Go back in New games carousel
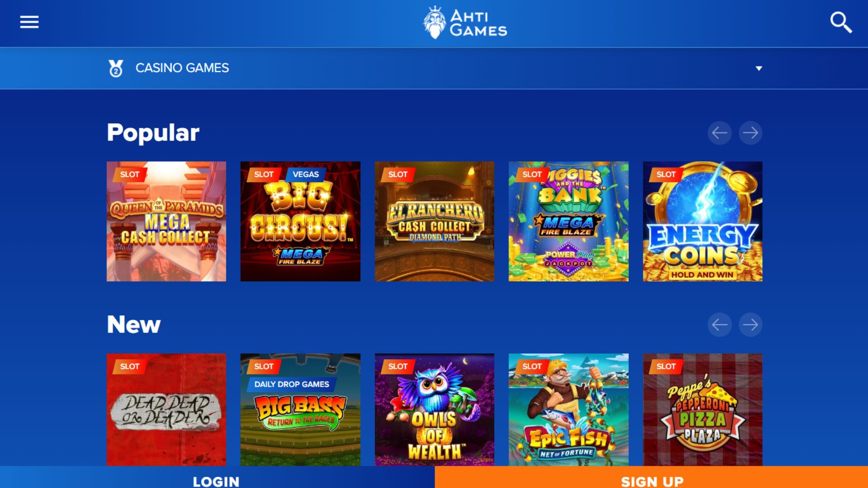Image resolution: width=868 pixels, height=488 pixels. pos(720,324)
